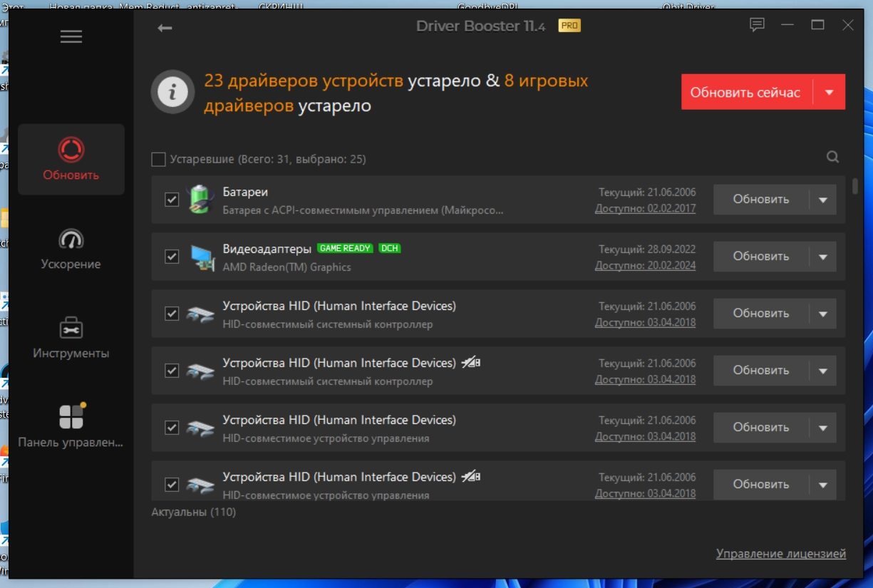Toggle the select-all outdated checkbox

point(159,159)
